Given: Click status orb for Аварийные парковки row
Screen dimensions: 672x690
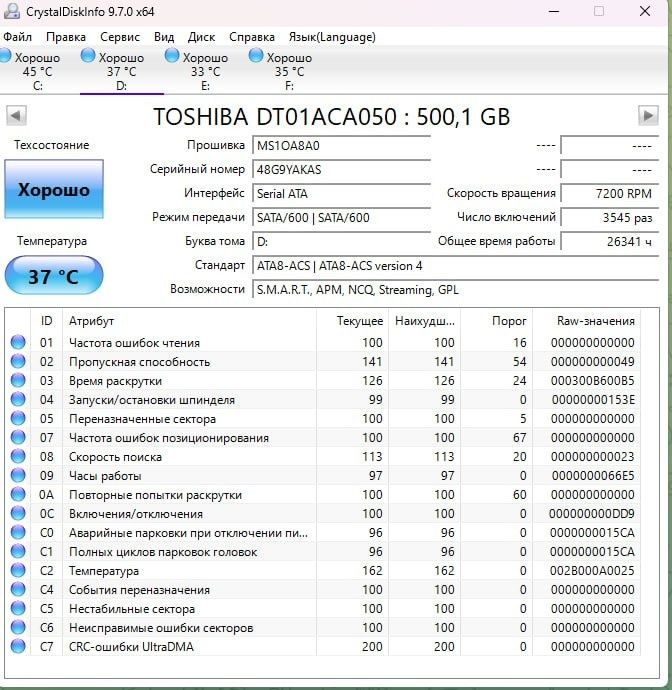Looking at the screenshot, I should tap(18, 532).
